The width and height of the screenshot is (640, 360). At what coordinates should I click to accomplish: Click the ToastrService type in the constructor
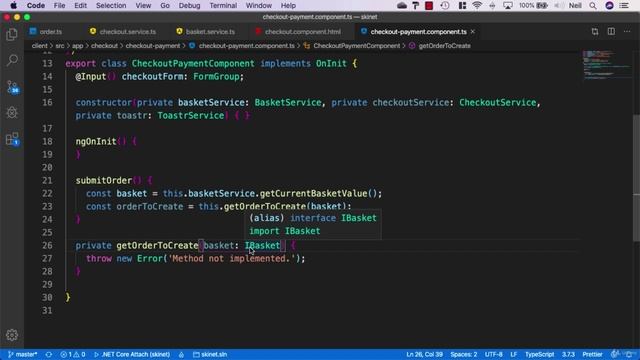[191, 116]
